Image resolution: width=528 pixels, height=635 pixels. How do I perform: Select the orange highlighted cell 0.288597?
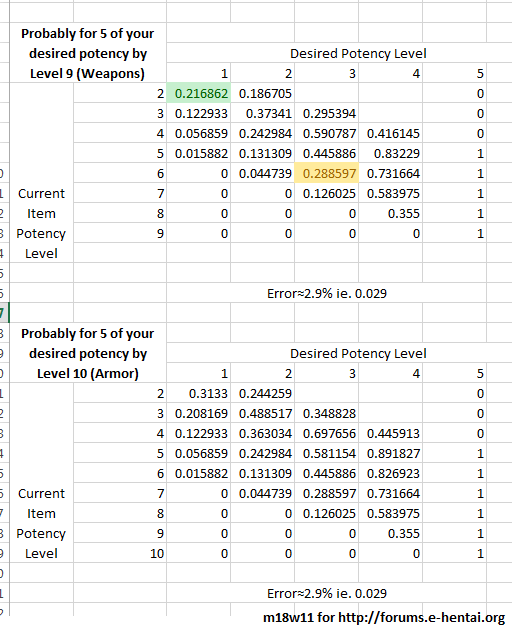pyautogui.click(x=326, y=173)
